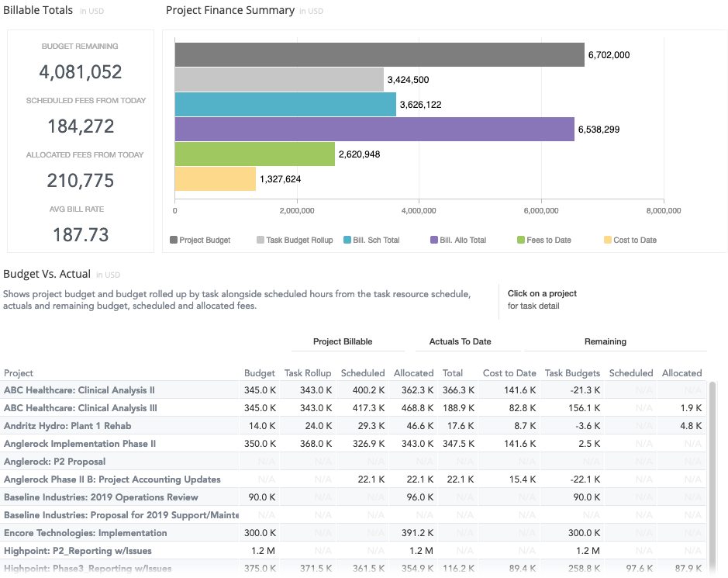728x578 pixels.
Task: Click the Cost to Date legend swatch
Action: [607, 240]
